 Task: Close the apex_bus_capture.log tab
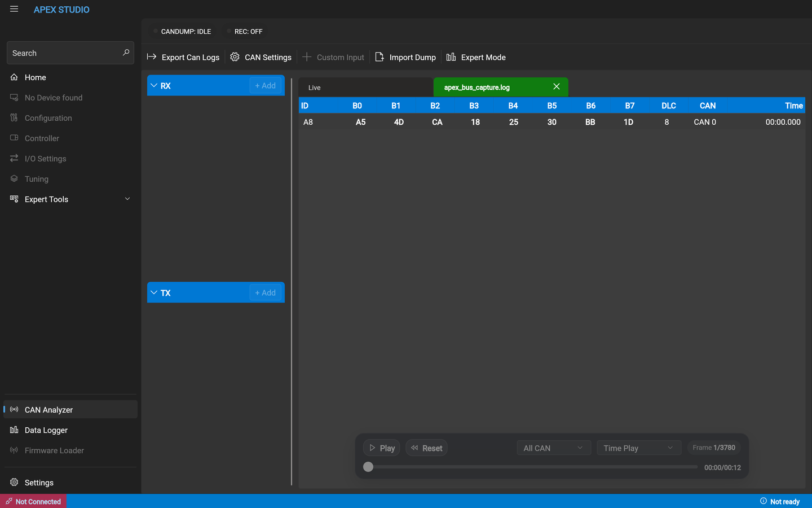pos(557,86)
